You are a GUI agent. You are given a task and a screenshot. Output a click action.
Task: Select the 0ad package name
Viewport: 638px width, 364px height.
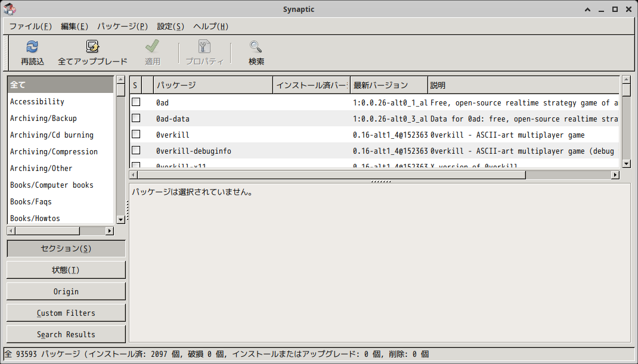point(162,103)
